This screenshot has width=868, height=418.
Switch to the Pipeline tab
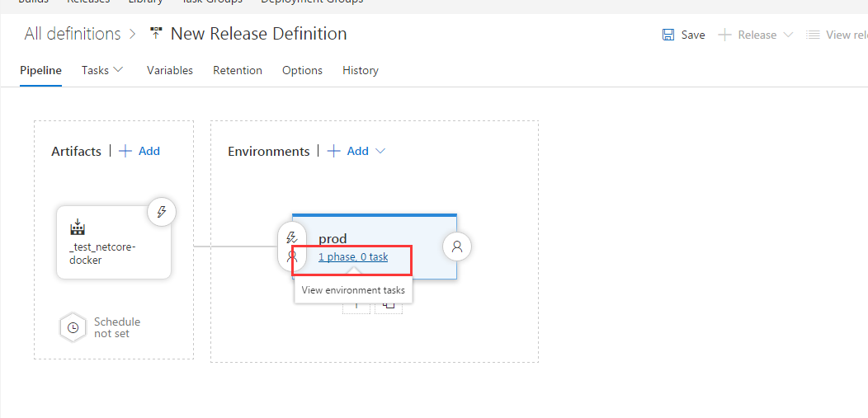pyautogui.click(x=41, y=70)
